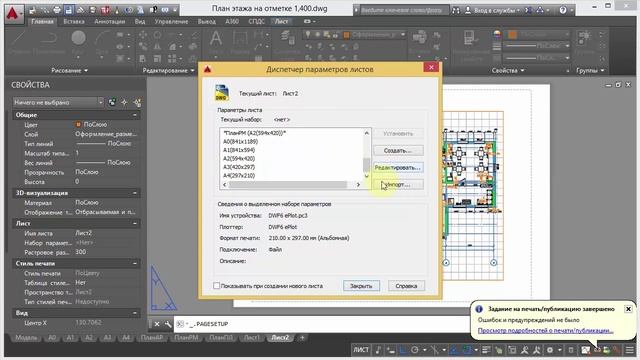
Task: Toggle Polar tracking in status bar
Action: [x=415, y=350]
